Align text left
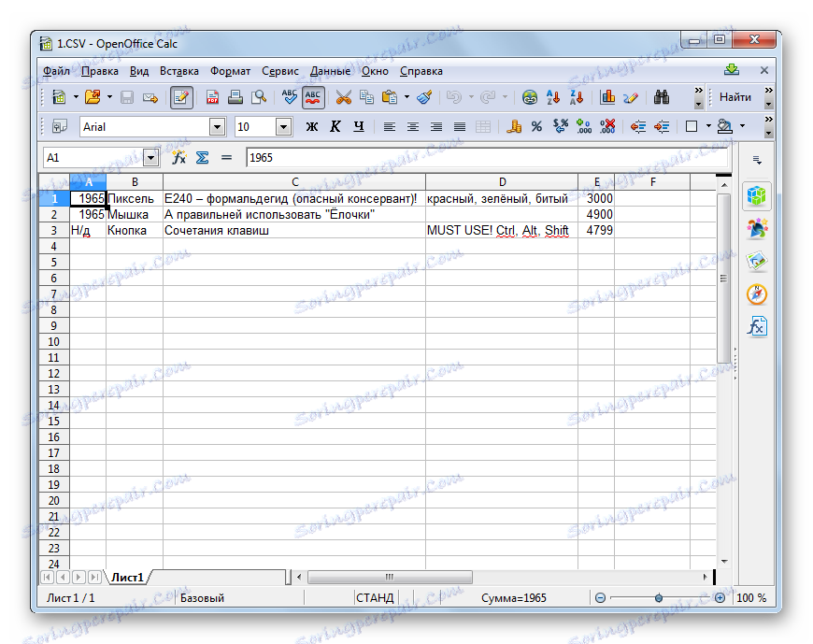Screen dimensions: 813x644 pyautogui.click(x=390, y=126)
